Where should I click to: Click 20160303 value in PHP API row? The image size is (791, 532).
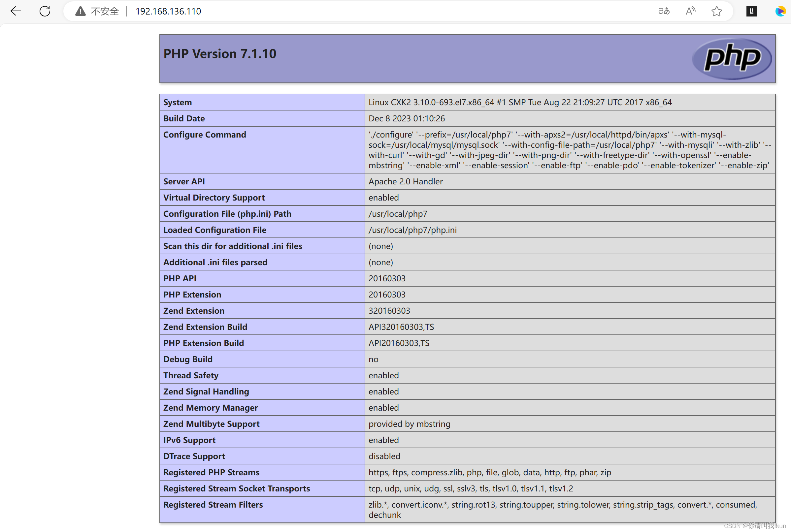tap(387, 278)
